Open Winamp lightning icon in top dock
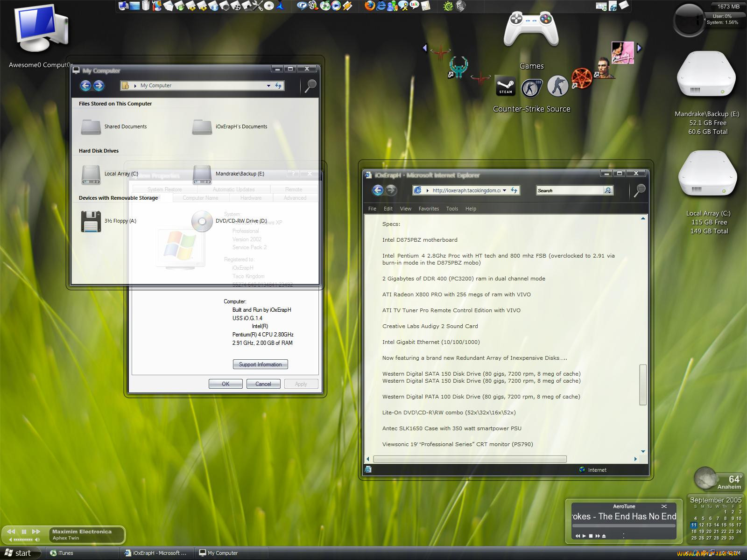Viewport: 747px width, 560px height. click(x=347, y=6)
